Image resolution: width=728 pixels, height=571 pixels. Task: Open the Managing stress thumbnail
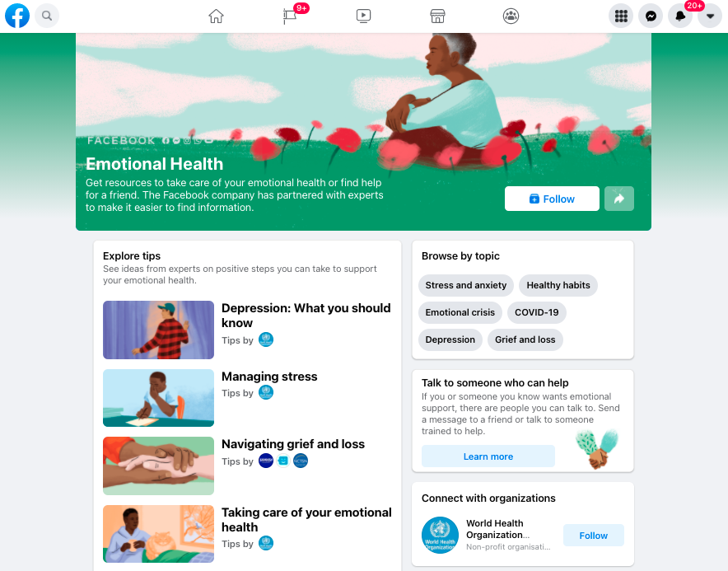(158, 398)
